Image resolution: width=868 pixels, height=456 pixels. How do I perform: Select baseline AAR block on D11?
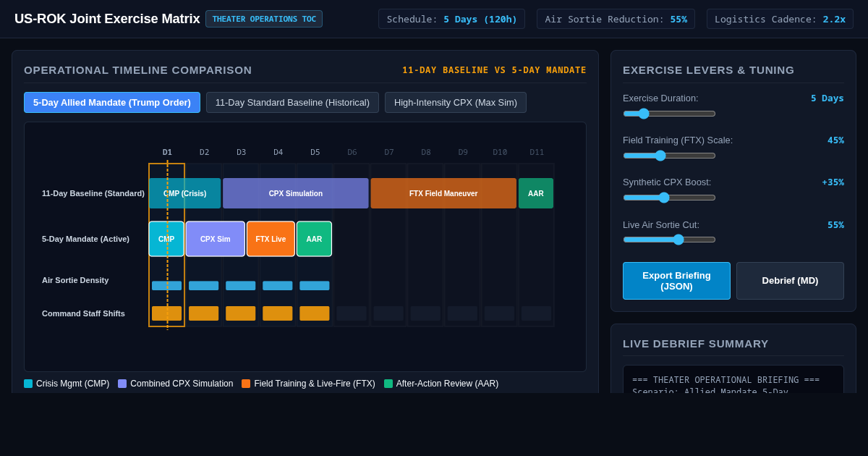pyautogui.click(x=536, y=193)
